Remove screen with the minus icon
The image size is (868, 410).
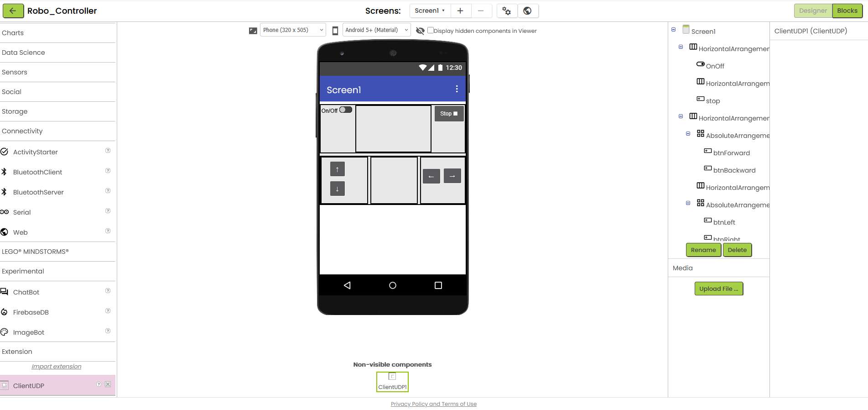(481, 11)
